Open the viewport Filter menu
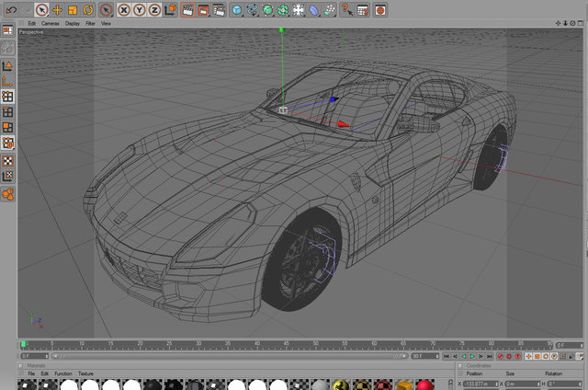Screen dimensions: 588x390 pos(90,23)
